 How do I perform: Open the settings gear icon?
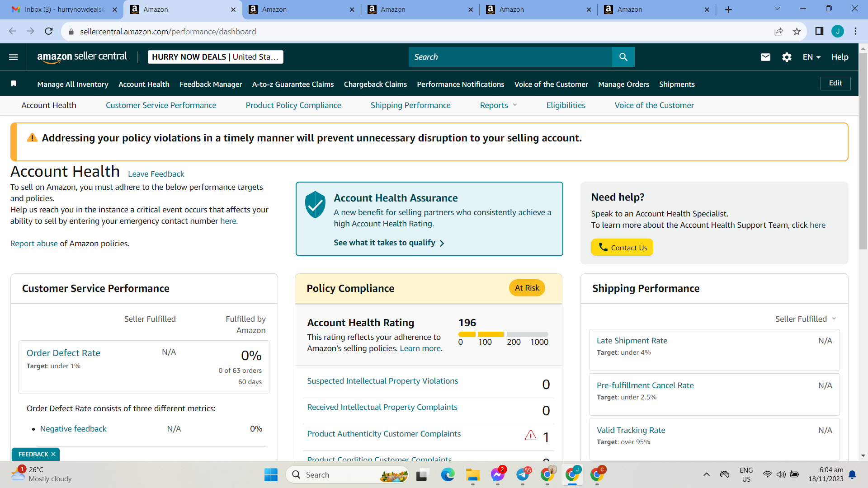click(x=787, y=57)
